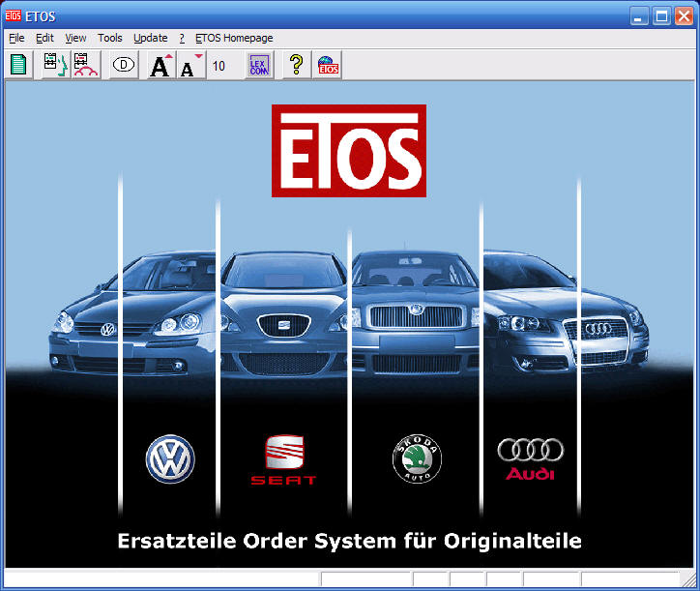Open ETOS homepage globe icon
The height and width of the screenshot is (591, 700).
[328, 65]
